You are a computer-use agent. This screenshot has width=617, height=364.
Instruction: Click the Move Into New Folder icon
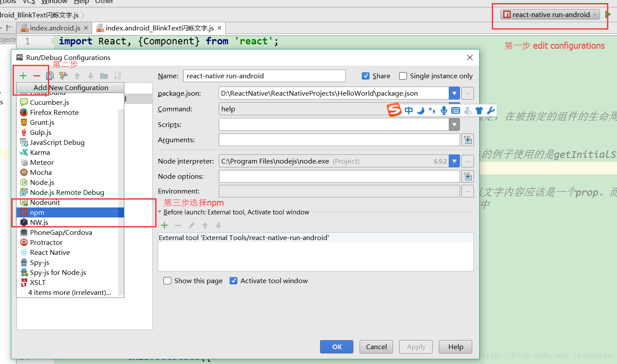tap(104, 76)
